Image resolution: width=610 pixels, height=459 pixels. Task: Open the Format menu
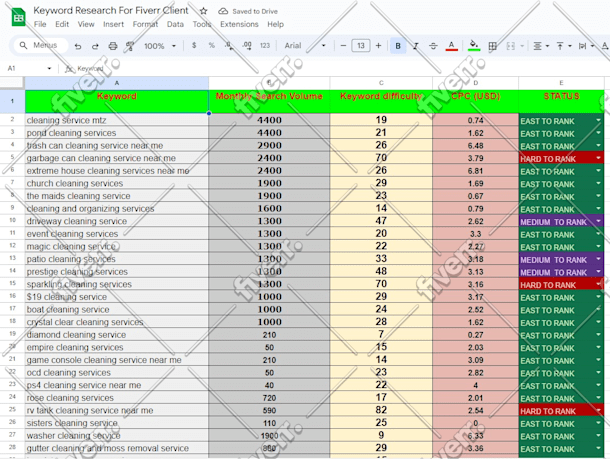coord(145,24)
